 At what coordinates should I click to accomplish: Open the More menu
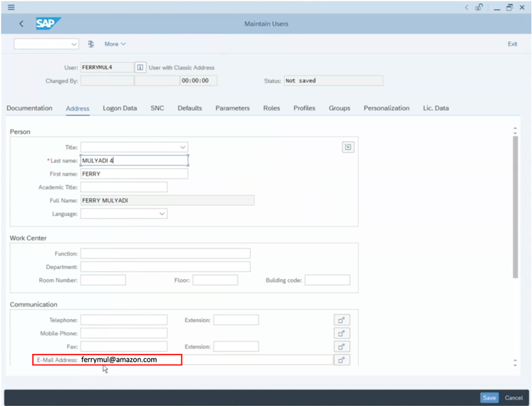(x=115, y=44)
